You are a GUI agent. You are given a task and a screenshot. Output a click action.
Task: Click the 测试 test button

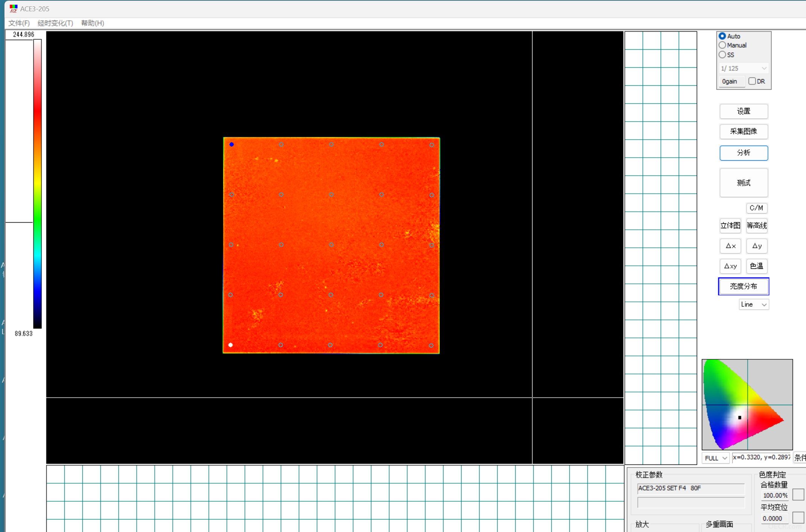point(744,183)
